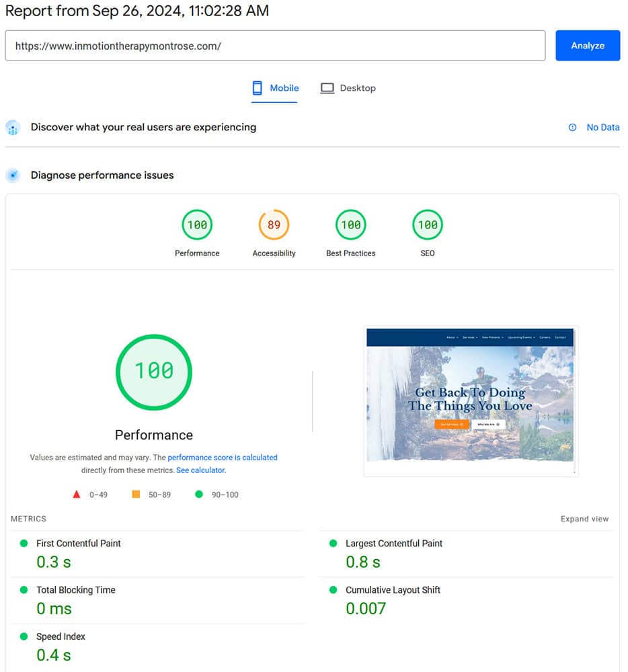This screenshot has height=672, width=628.
Task: Click the Accessibility label
Action: 274,253
